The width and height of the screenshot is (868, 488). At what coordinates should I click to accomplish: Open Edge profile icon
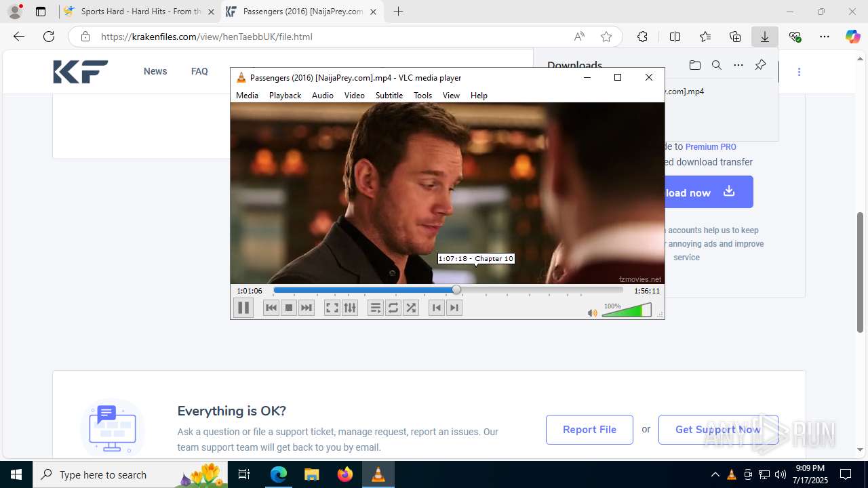(15, 12)
